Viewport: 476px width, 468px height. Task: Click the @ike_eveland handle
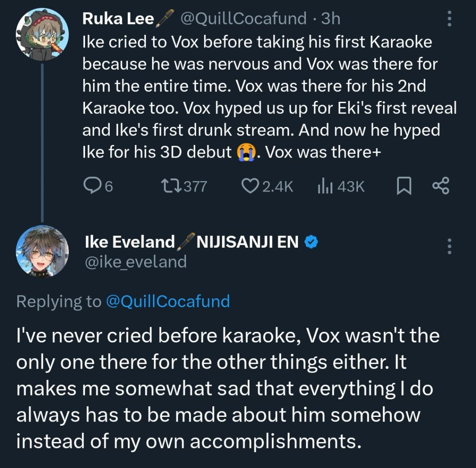coord(135,262)
